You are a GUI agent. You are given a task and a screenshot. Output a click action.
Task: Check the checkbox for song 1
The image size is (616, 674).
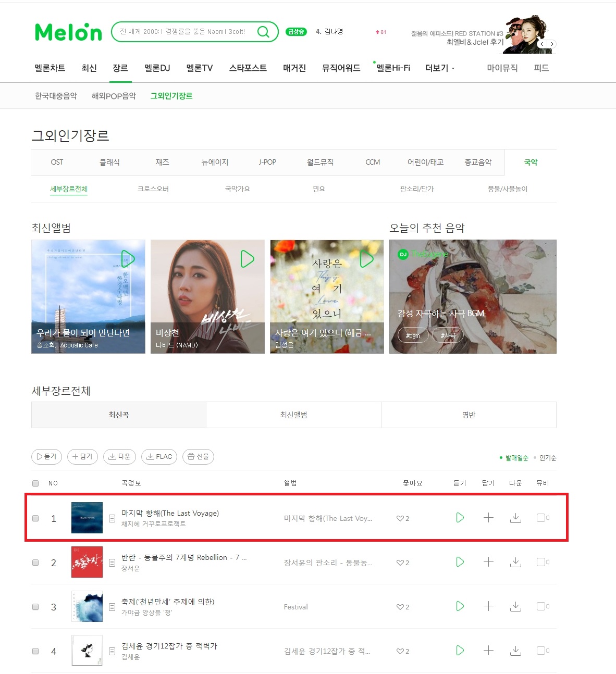35,518
